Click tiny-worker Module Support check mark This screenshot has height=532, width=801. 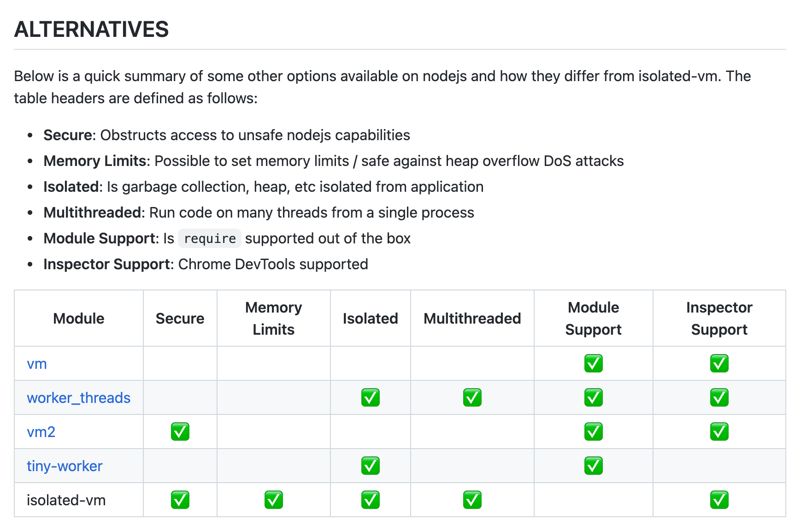coord(593,466)
